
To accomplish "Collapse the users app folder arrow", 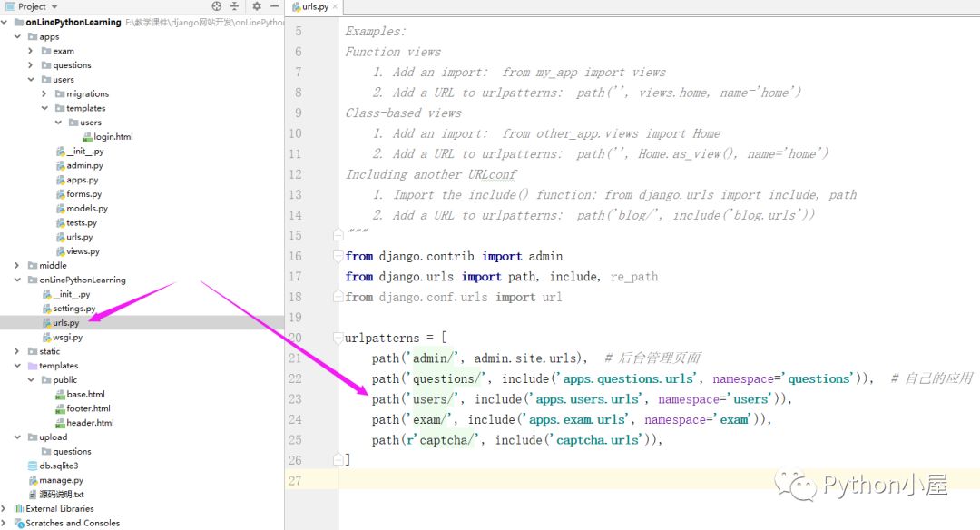I will [x=31, y=79].
